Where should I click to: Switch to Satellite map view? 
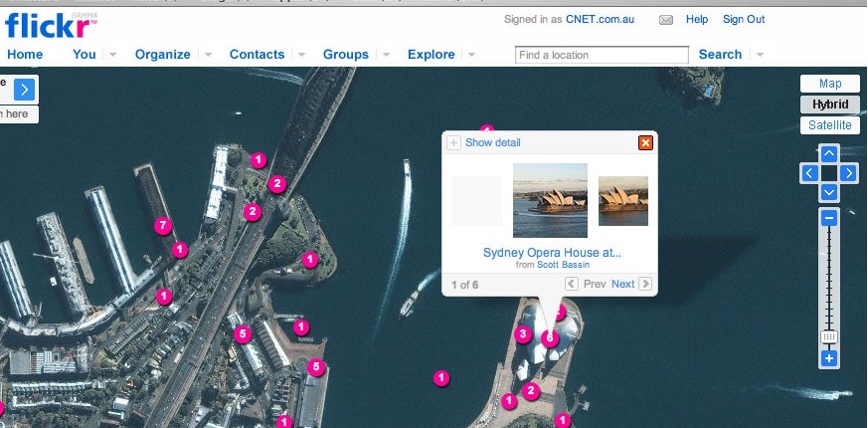pos(829,125)
